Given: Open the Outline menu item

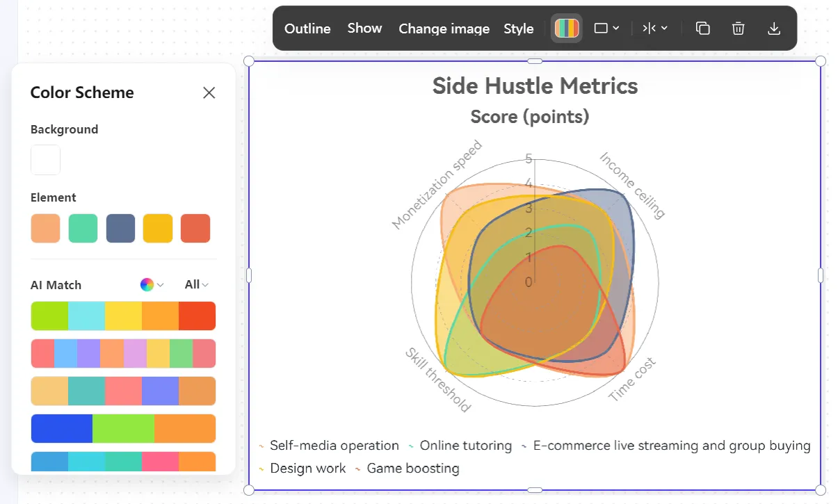Looking at the screenshot, I should tap(307, 29).
